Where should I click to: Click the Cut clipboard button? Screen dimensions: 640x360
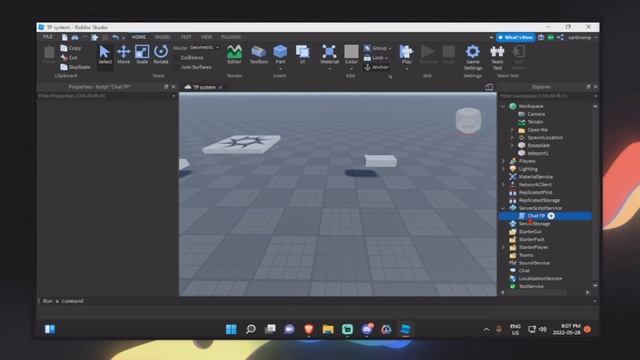pos(69,58)
